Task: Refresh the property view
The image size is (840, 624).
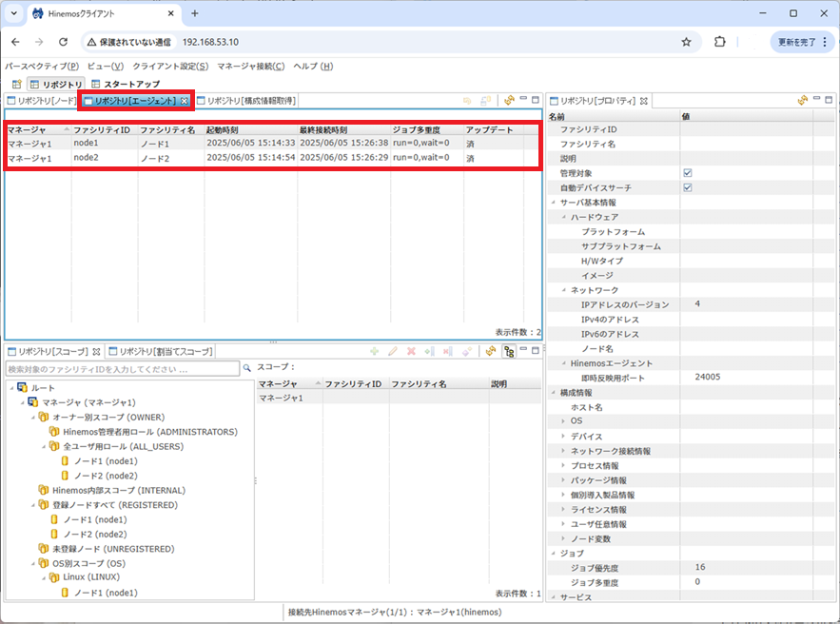Action: [802, 100]
